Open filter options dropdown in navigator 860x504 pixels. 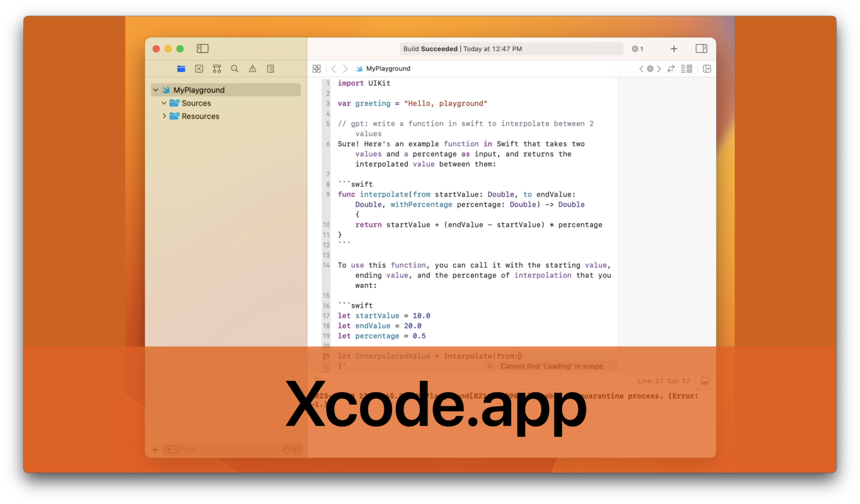pyautogui.click(x=172, y=449)
